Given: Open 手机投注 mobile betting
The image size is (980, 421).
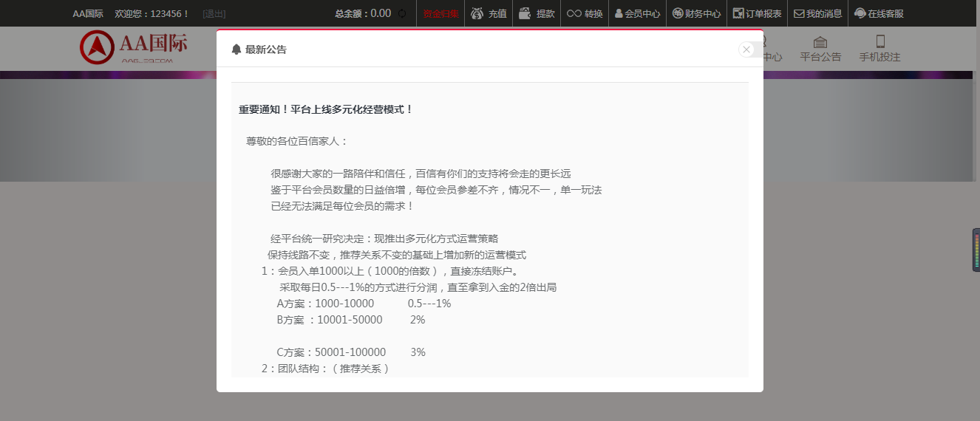Looking at the screenshot, I should pos(879,49).
